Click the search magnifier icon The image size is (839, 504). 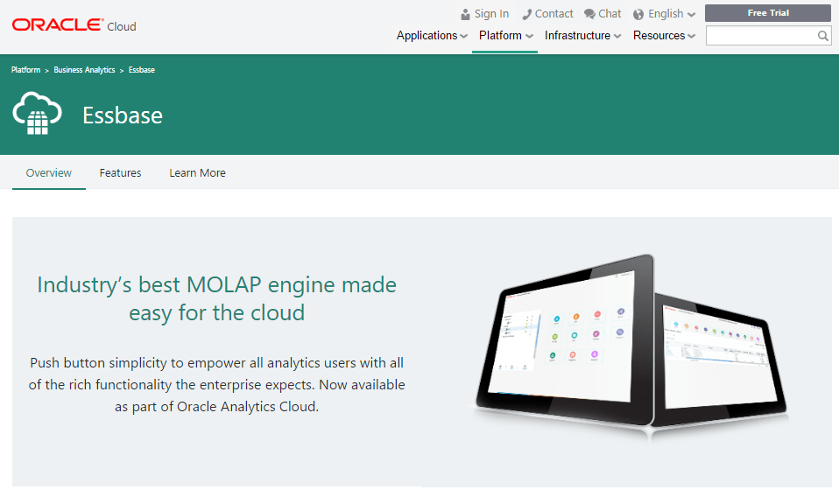coord(823,36)
